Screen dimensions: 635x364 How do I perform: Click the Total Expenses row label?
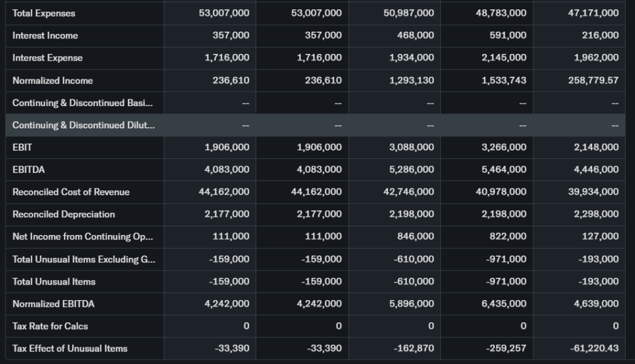click(x=43, y=13)
